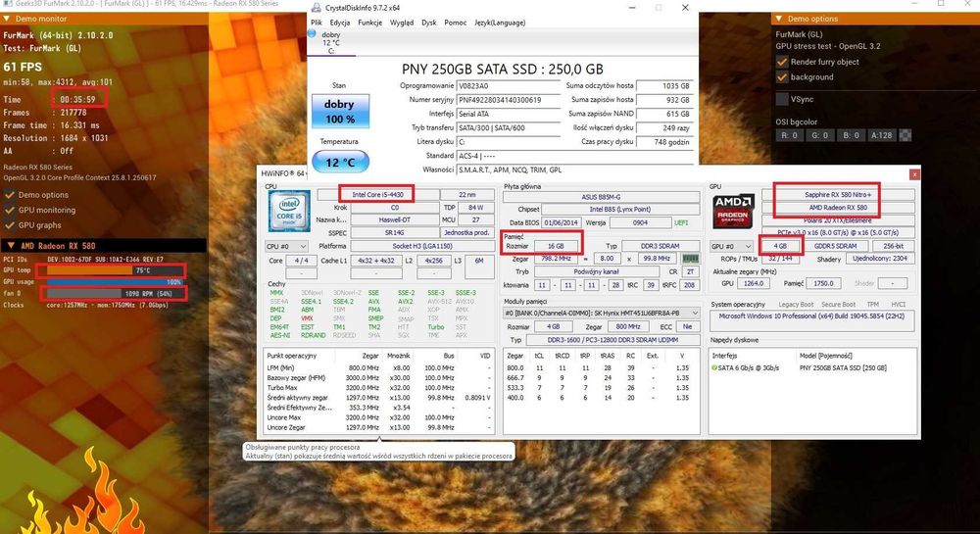This screenshot has width=980, height=534.
Task: Click the Sapphire RX 580 Nitro+ field
Action: 838,195
